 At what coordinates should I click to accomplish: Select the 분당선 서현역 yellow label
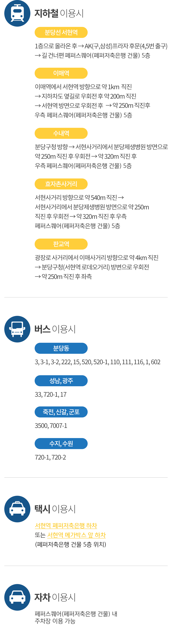tap(61, 32)
